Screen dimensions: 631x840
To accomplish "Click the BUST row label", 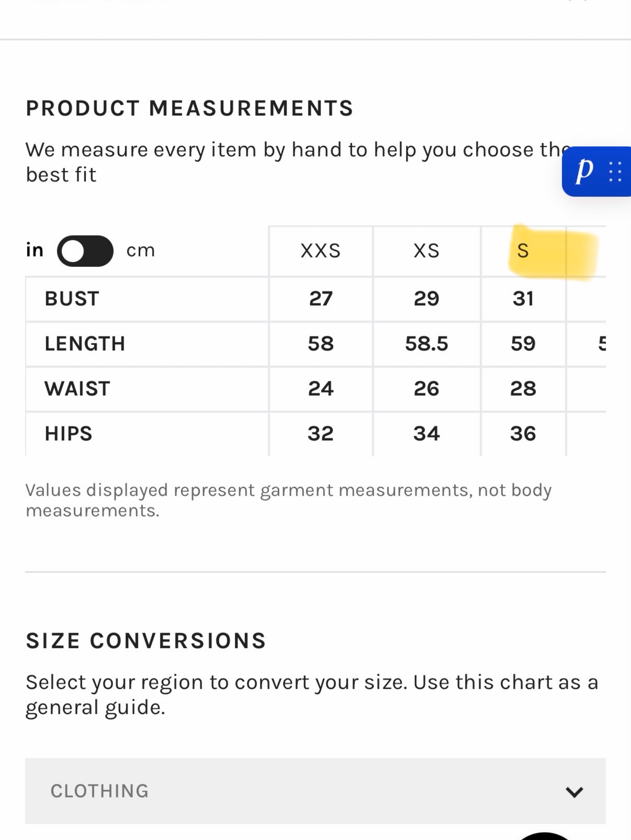I will 72,299.
